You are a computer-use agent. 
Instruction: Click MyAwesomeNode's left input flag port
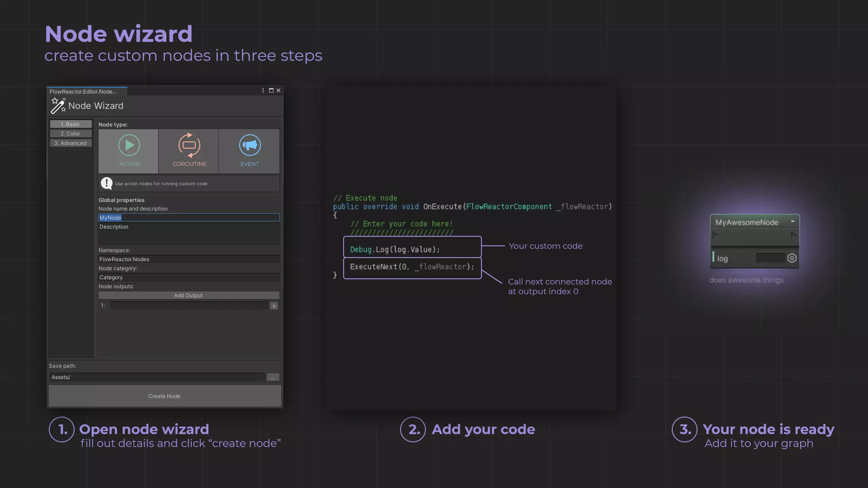coord(715,235)
